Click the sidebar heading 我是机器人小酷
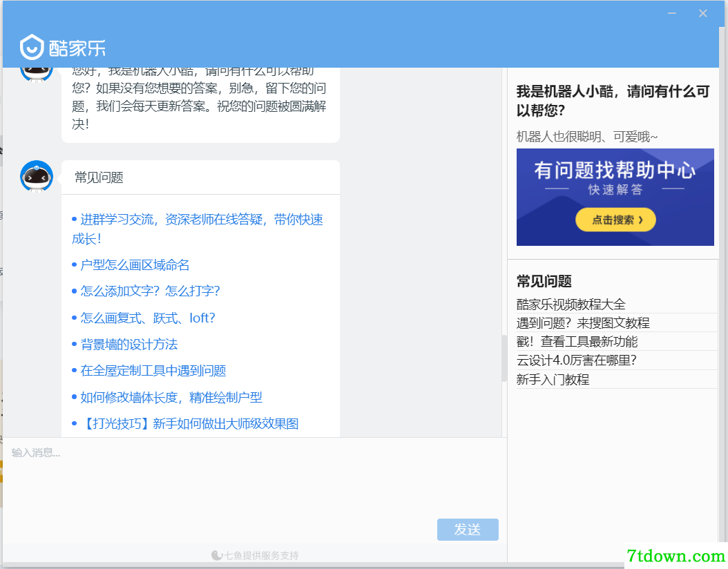Viewport: 728px width, 569px height. tap(613, 101)
